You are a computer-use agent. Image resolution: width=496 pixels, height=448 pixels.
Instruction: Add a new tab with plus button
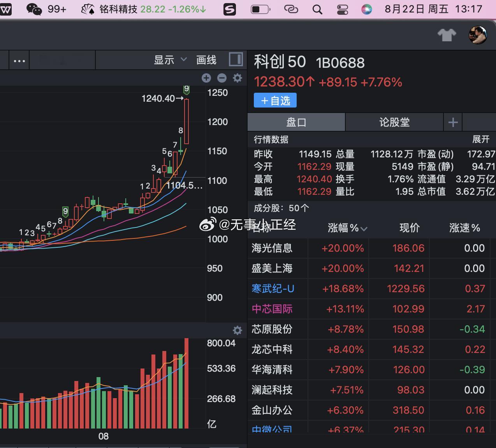click(453, 122)
